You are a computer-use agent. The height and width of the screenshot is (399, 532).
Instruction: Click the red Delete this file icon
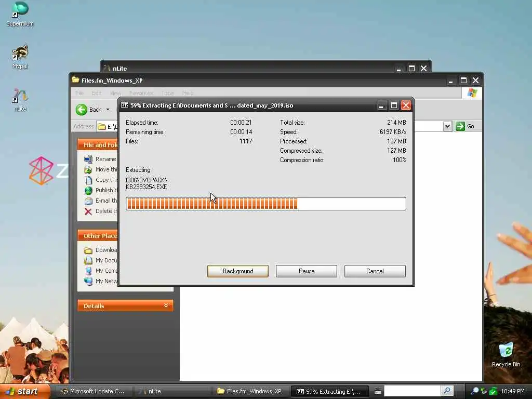pyautogui.click(x=88, y=211)
